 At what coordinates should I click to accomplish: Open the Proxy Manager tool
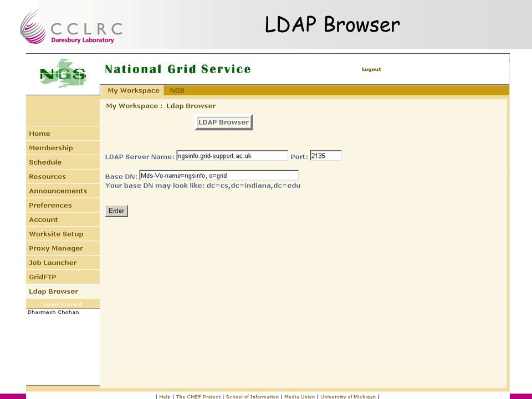pyautogui.click(x=63, y=248)
